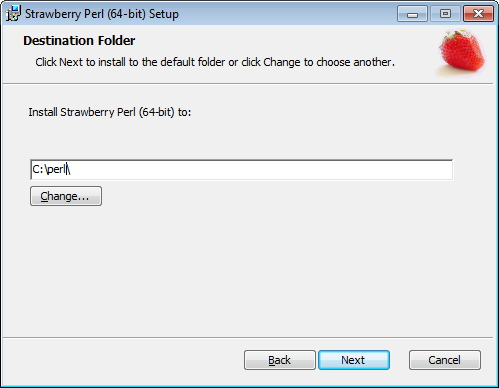This screenshot has width=499, height=388.
Task: Click the Install Strawberry Perl (64-bit) to label
Action: pos(110,112)
